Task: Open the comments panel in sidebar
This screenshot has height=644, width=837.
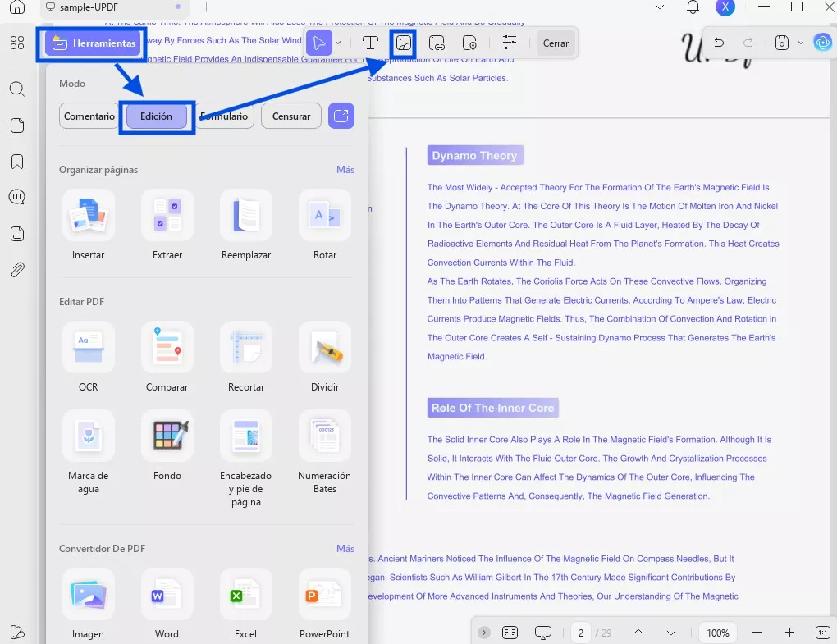Action: click(x=17, y=197)
